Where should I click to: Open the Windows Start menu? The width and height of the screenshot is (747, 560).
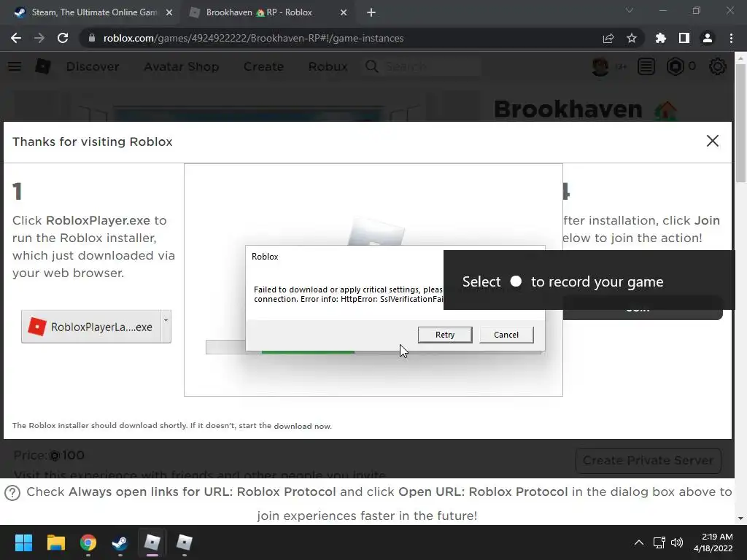coord(23,542)
